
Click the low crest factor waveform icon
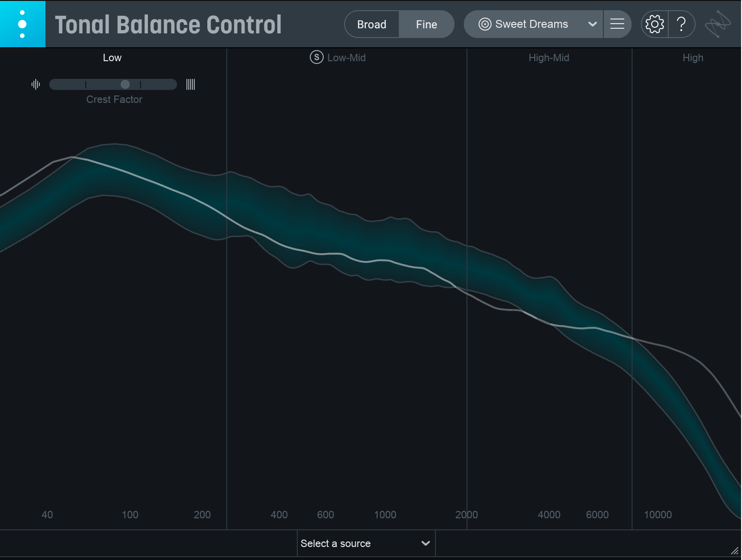[36, 84]
